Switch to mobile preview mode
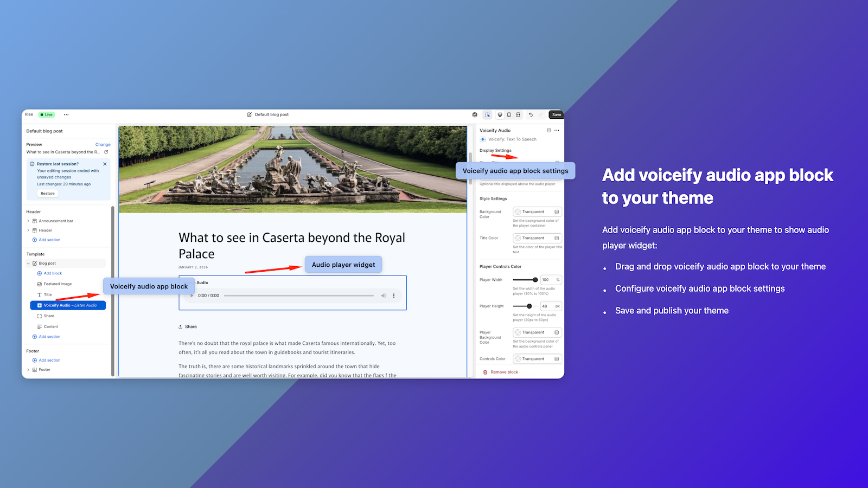 509,114
